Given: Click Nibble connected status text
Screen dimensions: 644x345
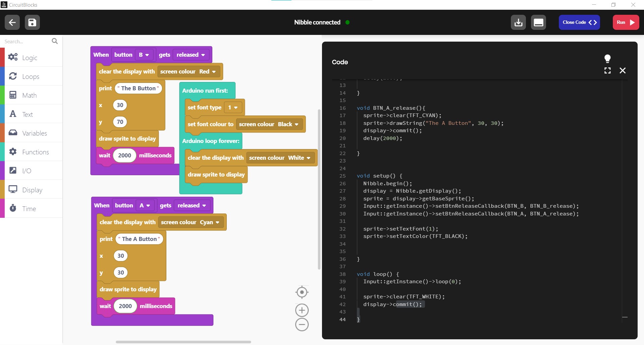Looking at the screenshot, I should click(317, 22).
